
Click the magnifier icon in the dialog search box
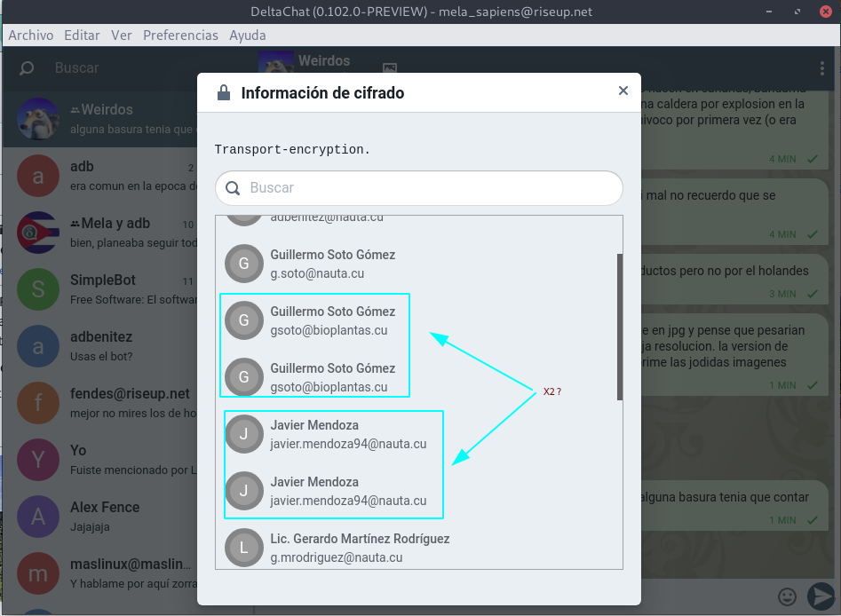[233, 188]
